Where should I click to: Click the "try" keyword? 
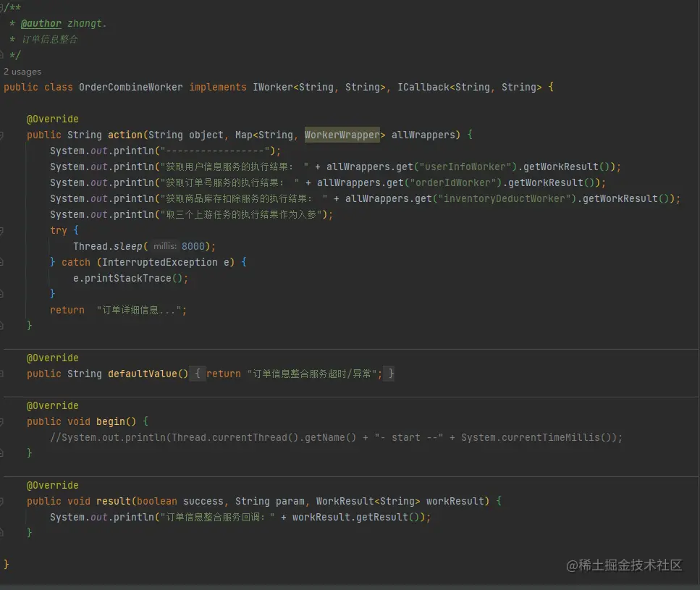pos(59,230)
